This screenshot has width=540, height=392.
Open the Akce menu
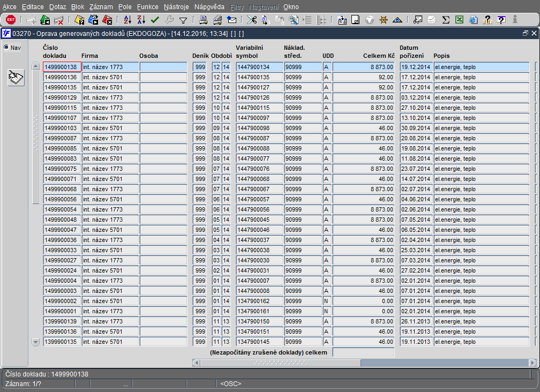(9, 7)
